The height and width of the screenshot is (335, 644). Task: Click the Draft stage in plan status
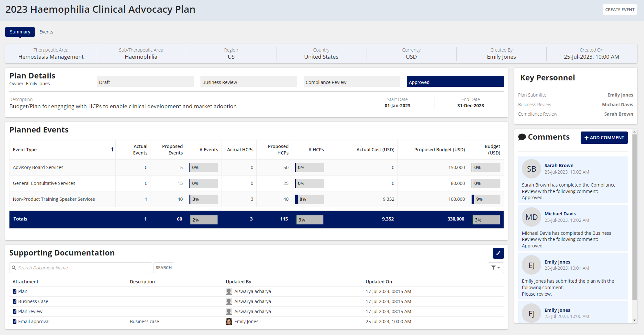pos(145,82)
